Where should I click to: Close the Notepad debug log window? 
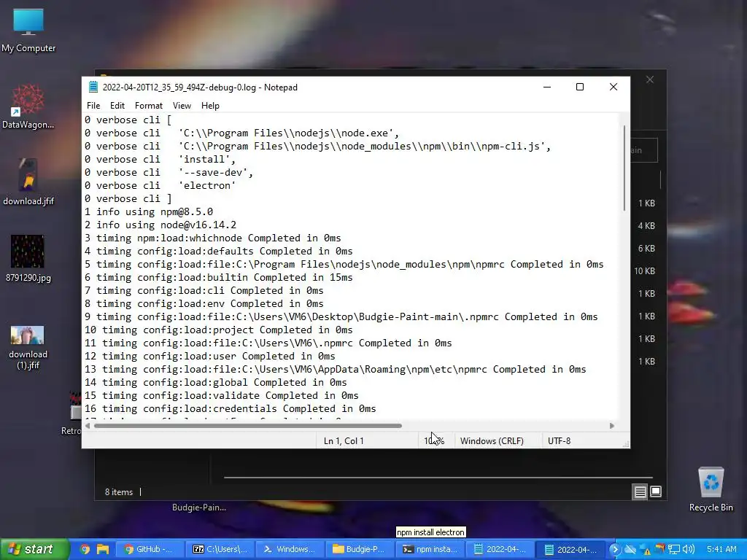click(614, 87)
